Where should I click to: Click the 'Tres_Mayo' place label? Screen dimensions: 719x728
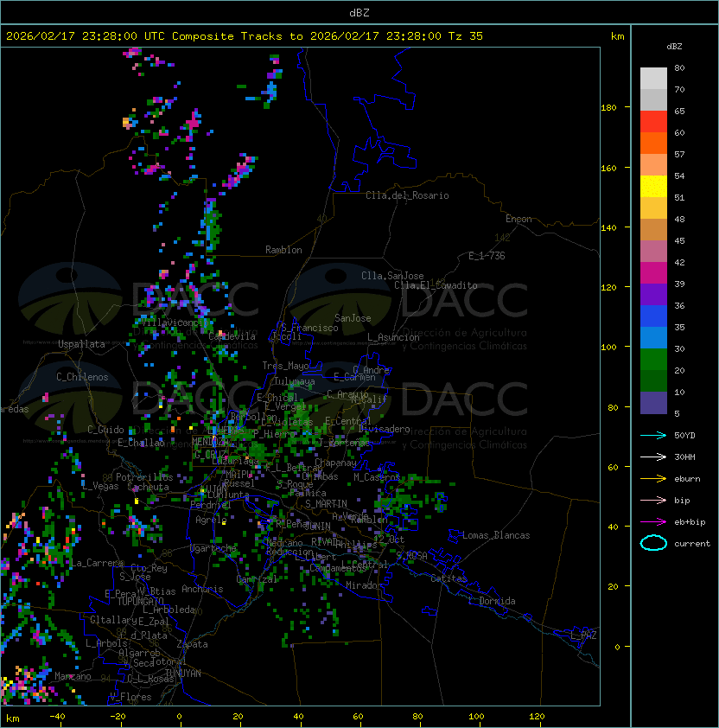[x=285, y=366]
